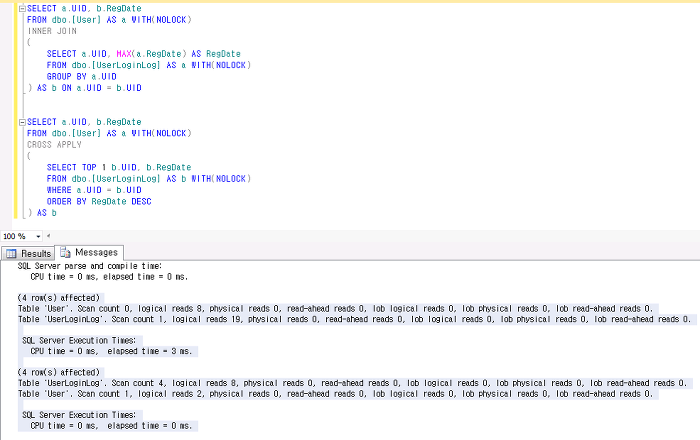Click ') AS b ON a.UID = b.UID' line
This screenshot has width=700, height=440.
85,88
